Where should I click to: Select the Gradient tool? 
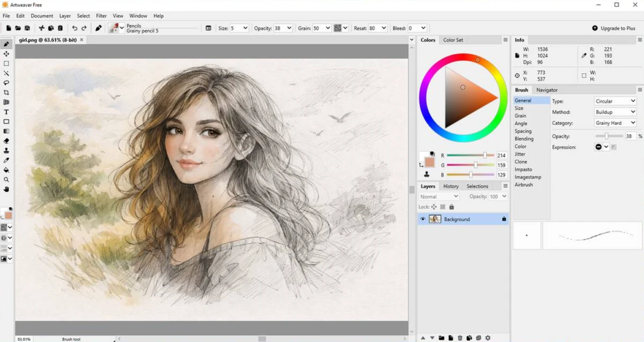coord(6,131)
